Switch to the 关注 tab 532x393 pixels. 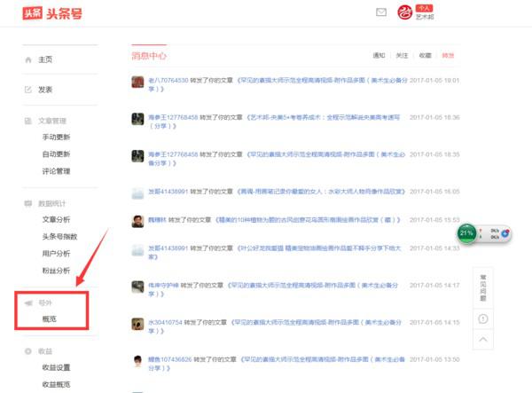click(403, 56)
